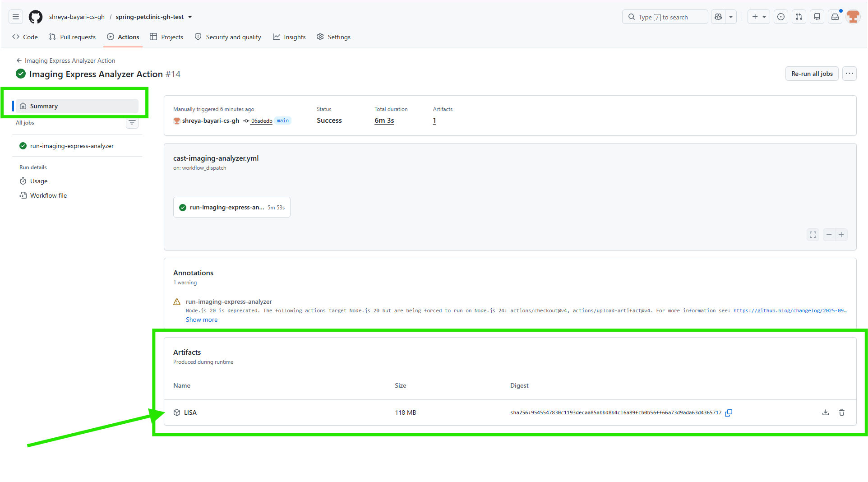
Task: Click Show more in the annotation
Action: click(x=202, y=320)
